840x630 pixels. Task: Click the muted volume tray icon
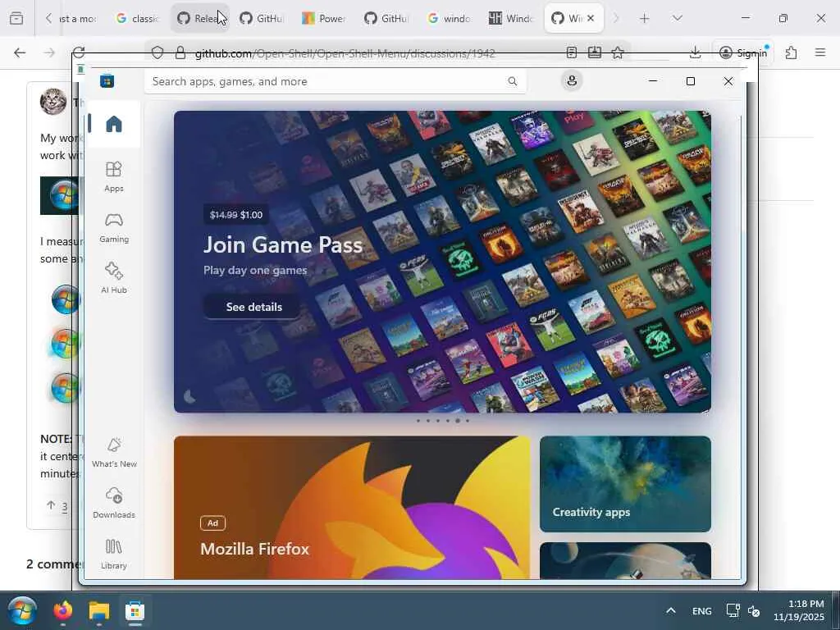[x=754, y=610]
